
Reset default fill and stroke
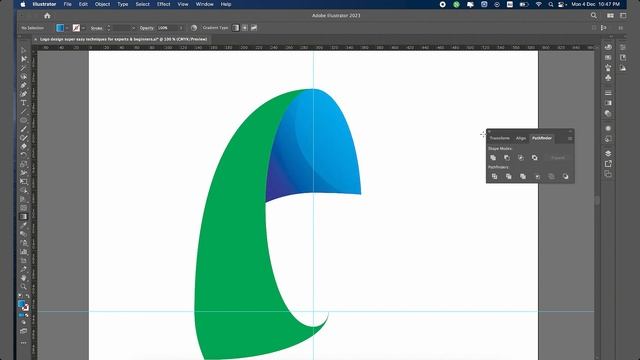click(x=20, y=296)
